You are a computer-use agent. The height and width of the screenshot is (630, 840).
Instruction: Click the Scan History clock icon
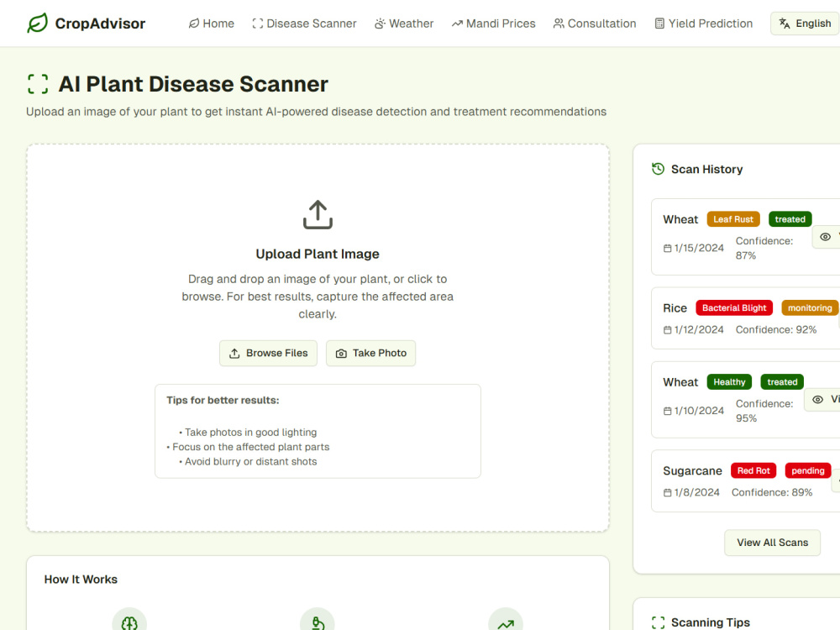(658, 169)
